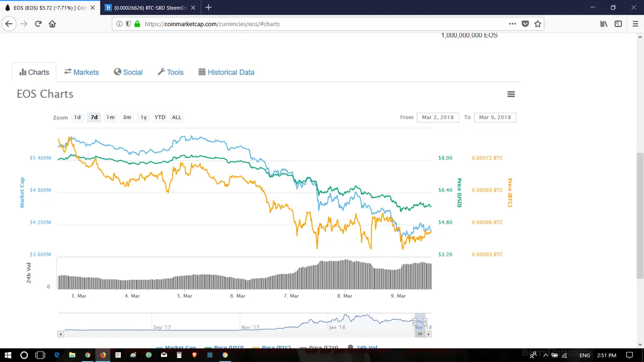Open the Windows Start menu
The width and height of the screenshot is (644, 362).
tap(8, 355)
